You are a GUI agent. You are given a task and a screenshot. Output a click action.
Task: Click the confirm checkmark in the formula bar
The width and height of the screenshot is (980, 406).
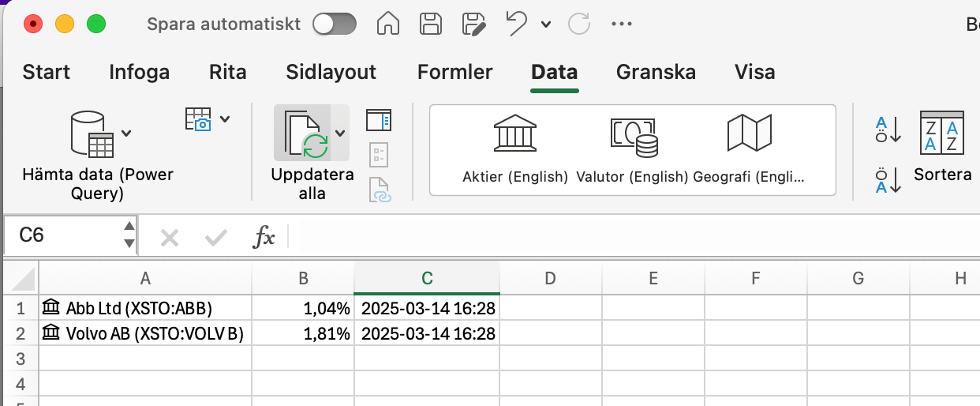(215, 237)
